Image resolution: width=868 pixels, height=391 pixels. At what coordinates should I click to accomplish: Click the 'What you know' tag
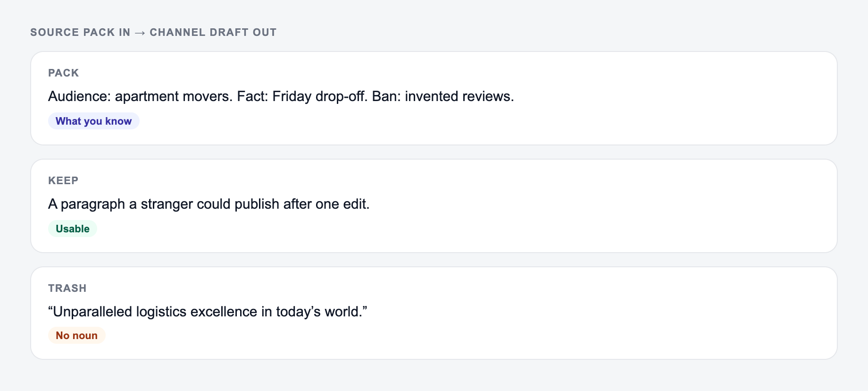tap(93, 121)
